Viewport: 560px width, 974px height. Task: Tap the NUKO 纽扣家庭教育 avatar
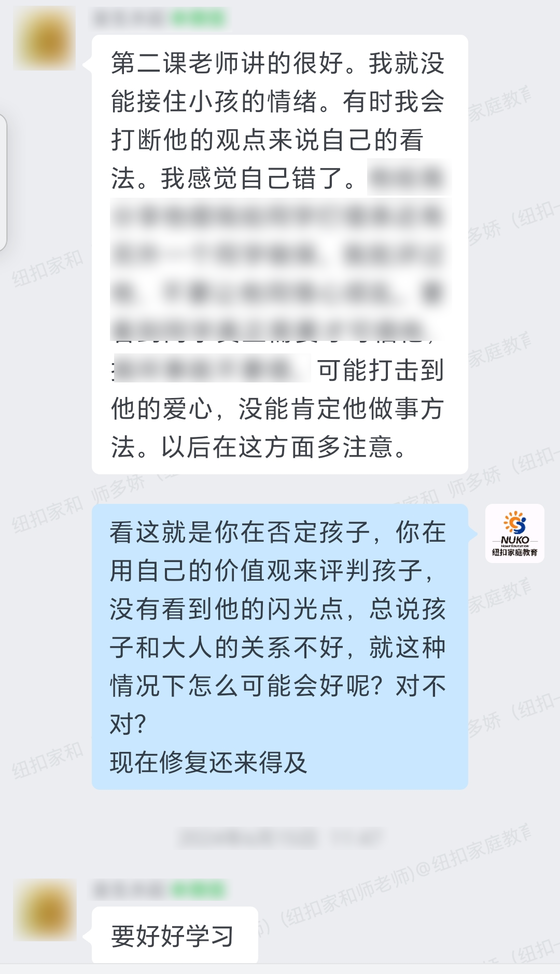tap(514, 533)
